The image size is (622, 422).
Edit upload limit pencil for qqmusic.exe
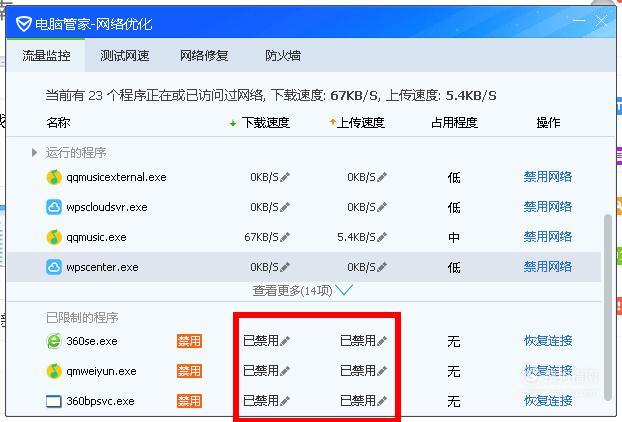click(382, 237)
